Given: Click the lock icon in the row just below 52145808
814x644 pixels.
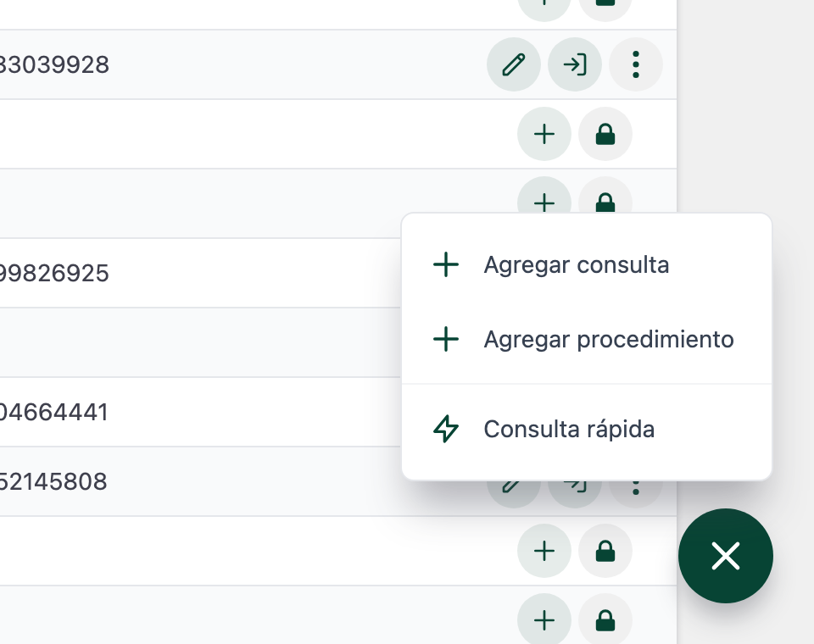Looking at the screenshot, I should (x=605, y=551).
